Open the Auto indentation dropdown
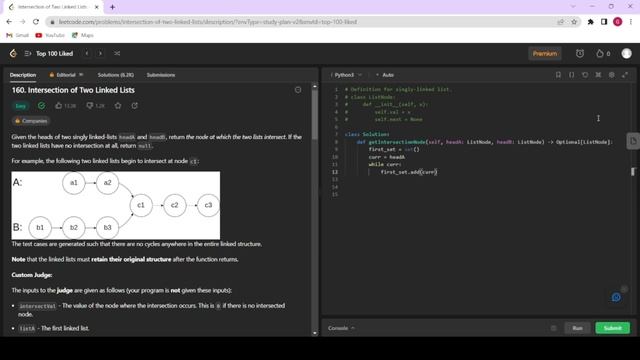640x360 pixels. 385,75
